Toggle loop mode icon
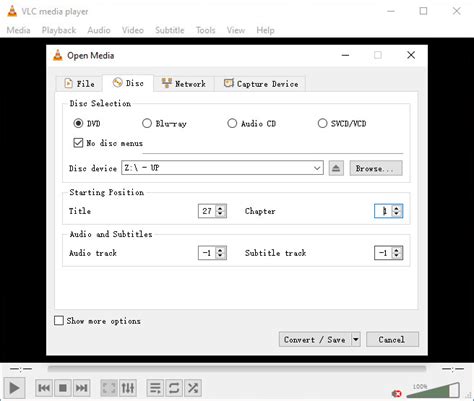474x401 pixels. click(x=174, y=388)
